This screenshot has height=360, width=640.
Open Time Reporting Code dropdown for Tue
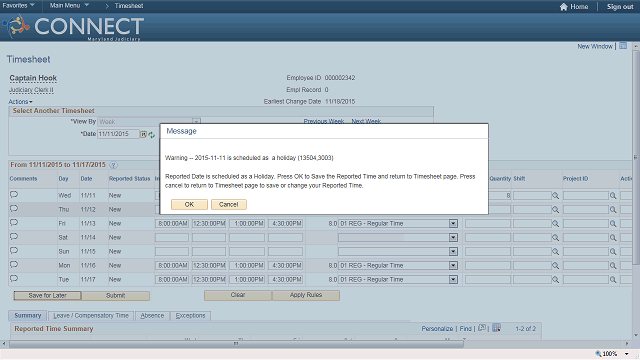click(x=453, y=280)
